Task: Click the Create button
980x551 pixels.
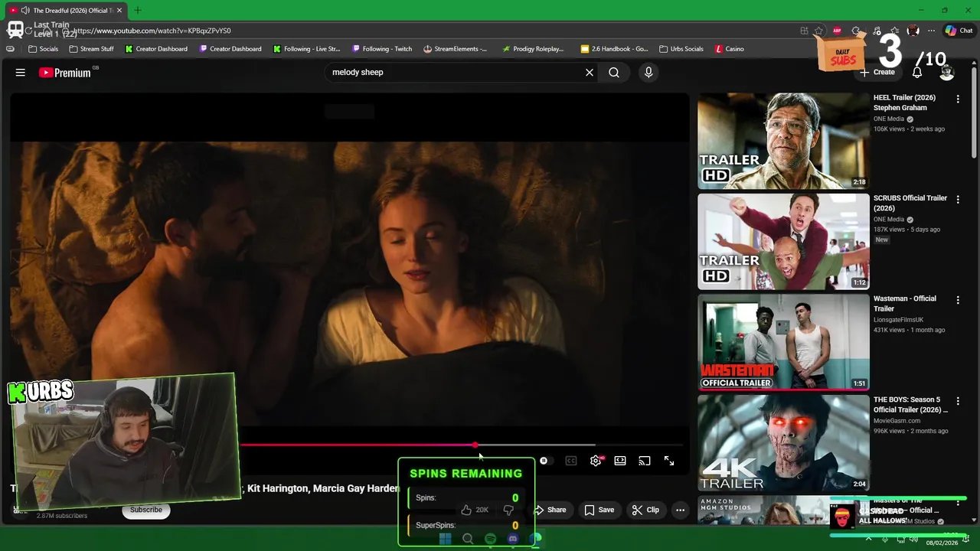Action: (877, 73)
